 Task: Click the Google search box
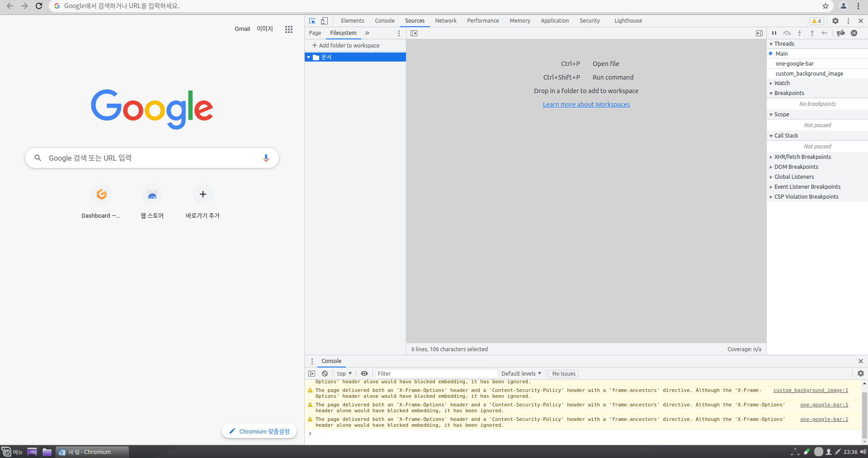[152, 158]
